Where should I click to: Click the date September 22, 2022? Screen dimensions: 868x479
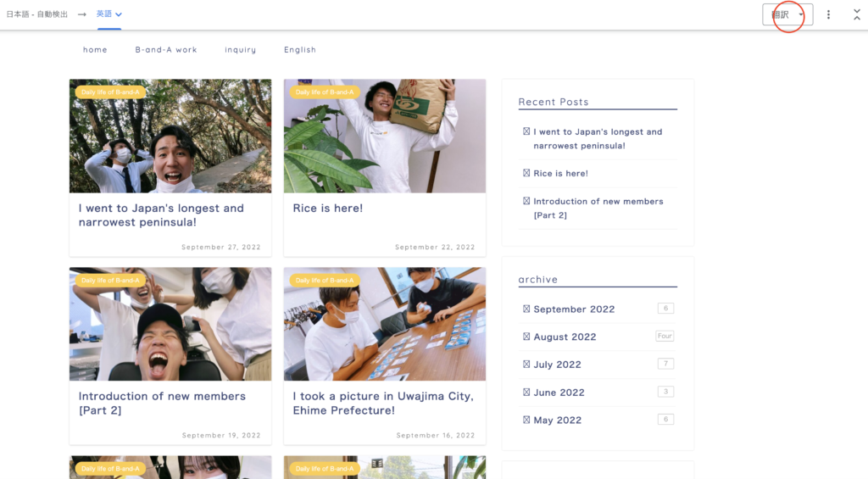pyautogui.click(x=435, y=247)
